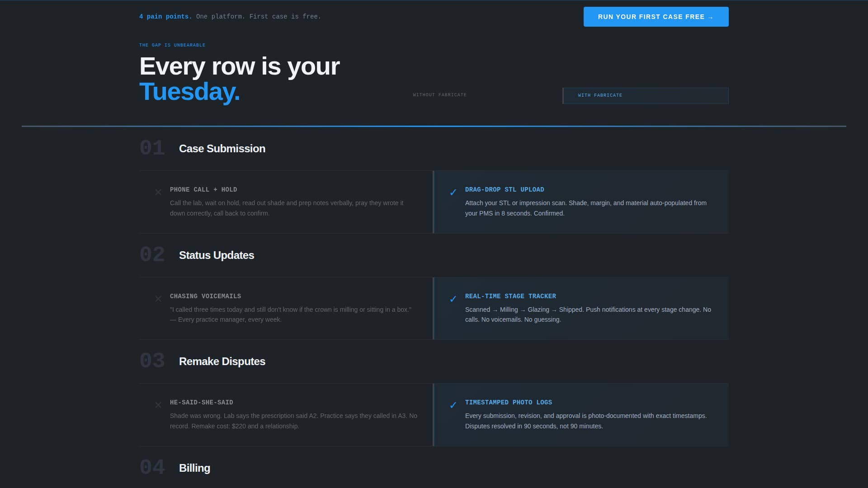The width and height of the screenshot is (868, 488).
Task: Click the 02 section number
Action: (152, 255)
